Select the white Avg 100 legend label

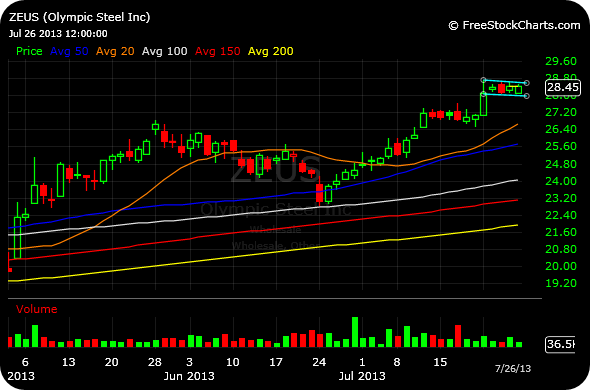point(164,51)
